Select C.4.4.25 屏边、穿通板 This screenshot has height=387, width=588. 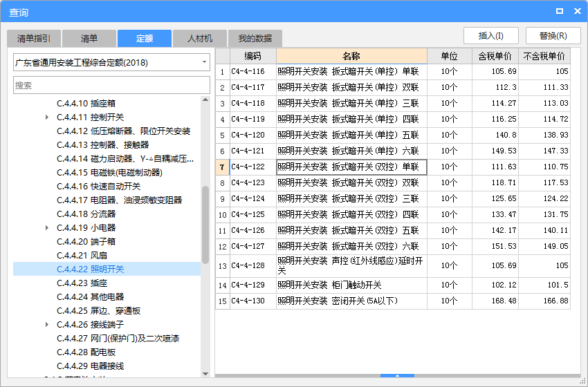tap(99, 310)
